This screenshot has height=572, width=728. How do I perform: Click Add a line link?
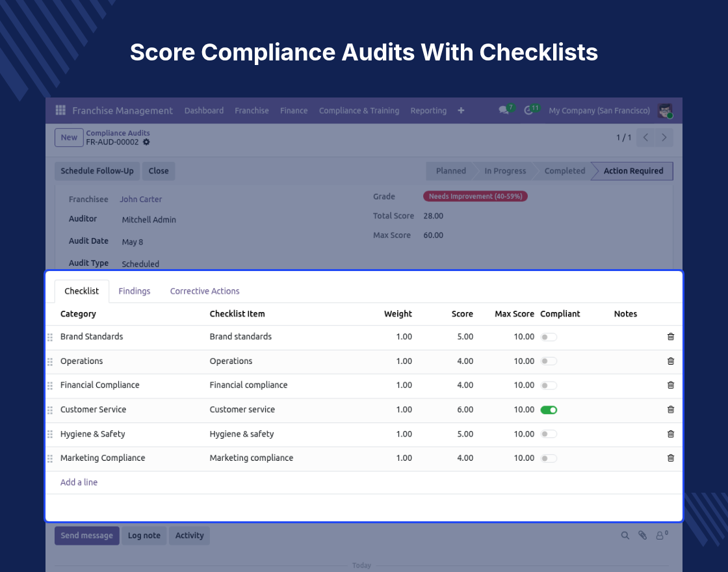[79, 482]
